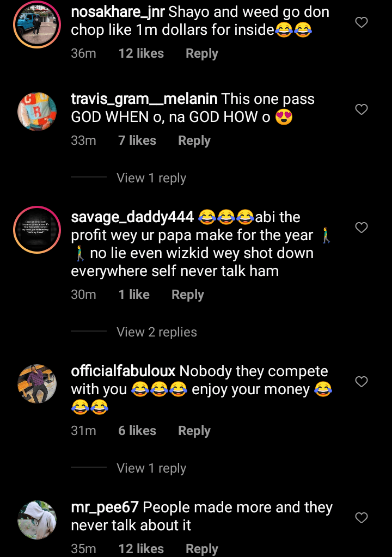
Task: Tap heart on travis_gram__melanin's comment
Action: coord(362,109)
